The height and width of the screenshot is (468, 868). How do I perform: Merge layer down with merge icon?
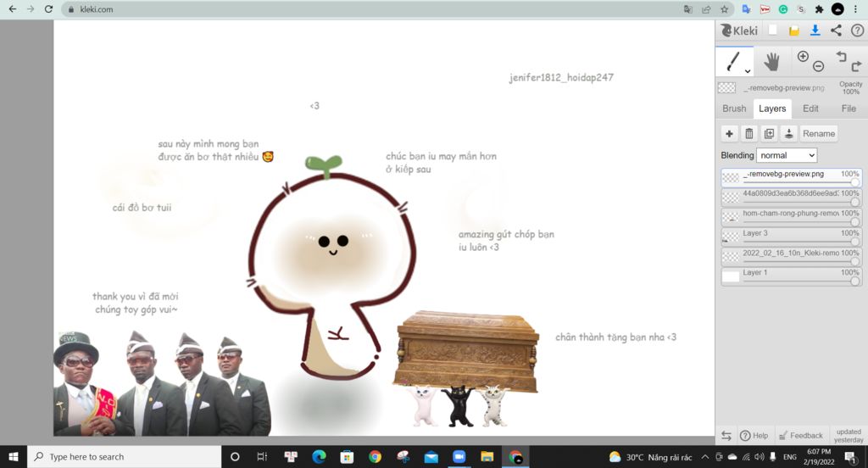[x=789, y=133]
